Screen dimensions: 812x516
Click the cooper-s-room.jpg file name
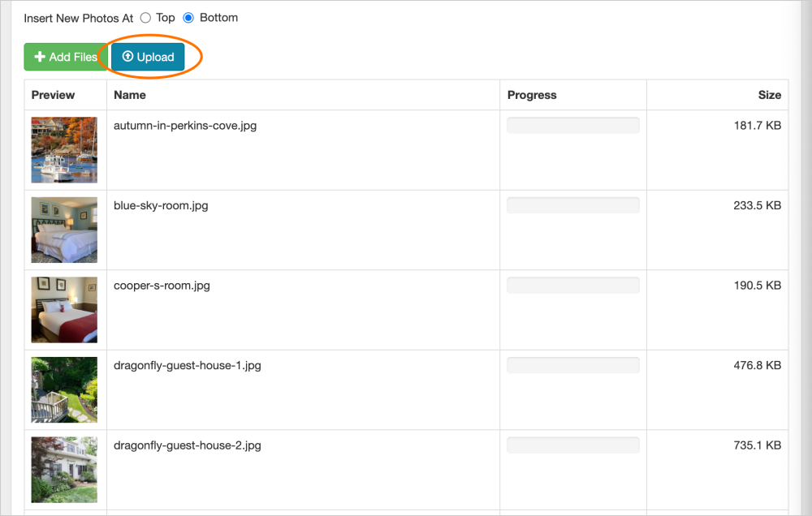point(162,286)
